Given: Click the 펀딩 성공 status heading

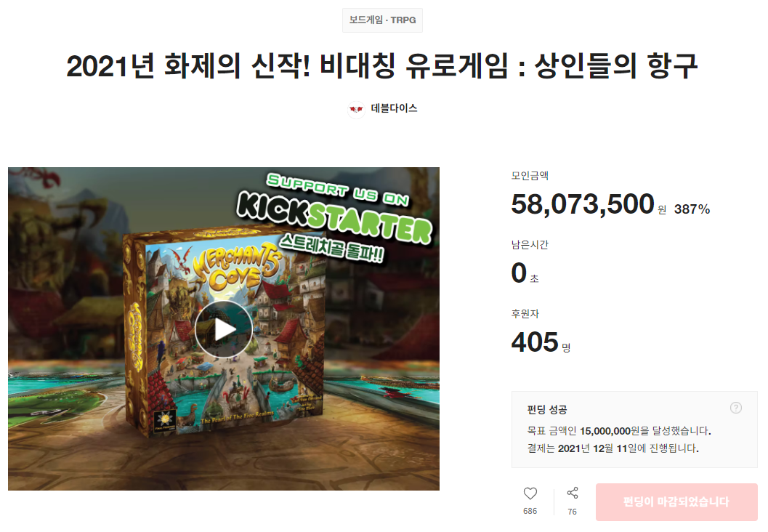Looking at the screenshot, I should click(x=547, y=409).
